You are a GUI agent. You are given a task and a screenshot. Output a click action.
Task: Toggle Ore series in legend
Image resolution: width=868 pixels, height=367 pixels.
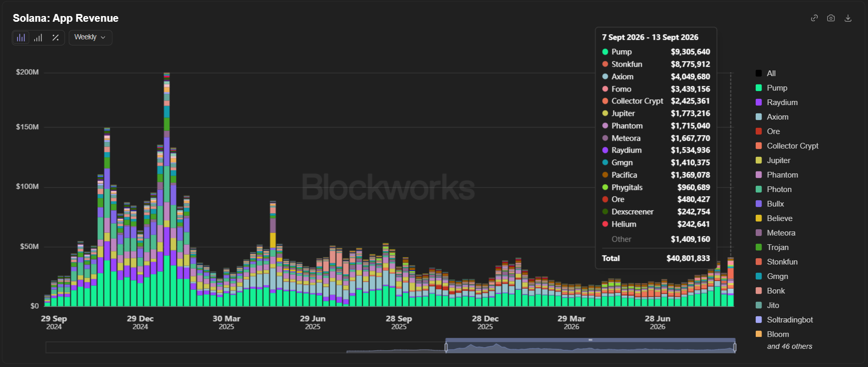768,131
